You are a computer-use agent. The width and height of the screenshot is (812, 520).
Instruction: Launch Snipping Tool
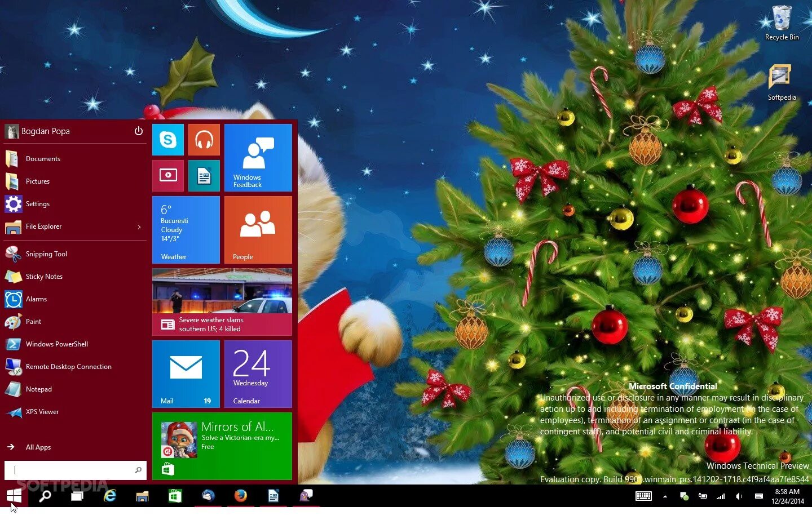coord(75,254)
